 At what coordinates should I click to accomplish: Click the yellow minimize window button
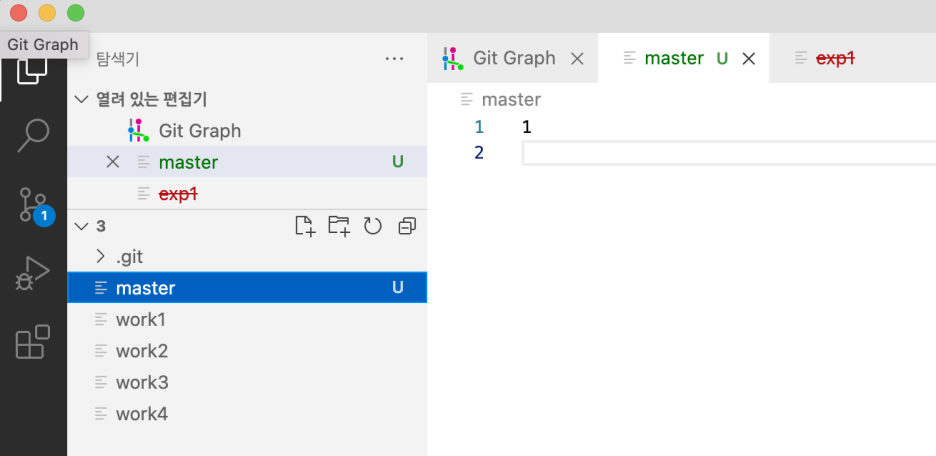47,13
